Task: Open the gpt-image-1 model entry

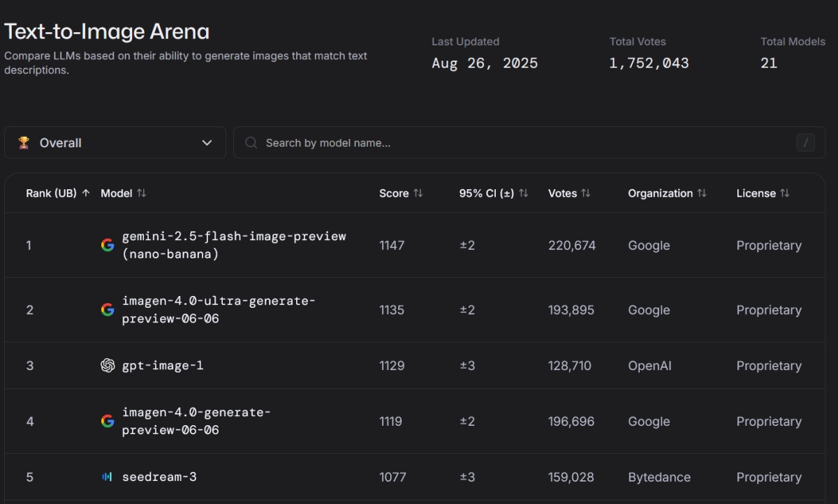Action: tap(163, 366)
